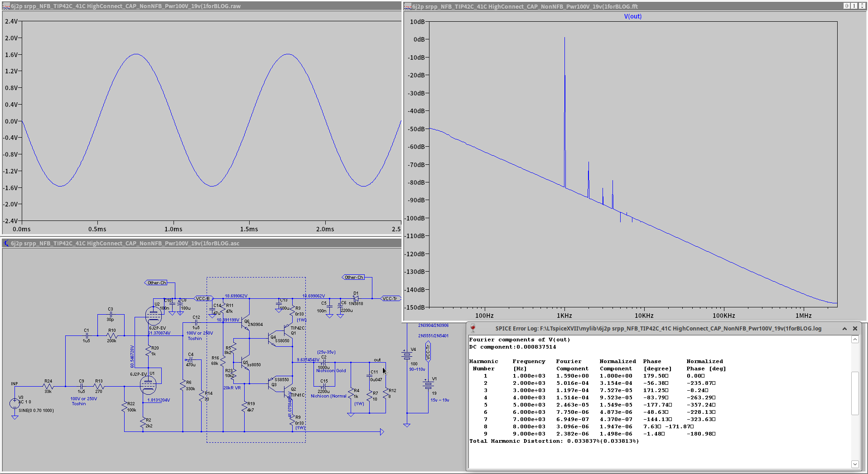868x474 pixels.
Task: Click the schematic icon in .asc title bar
Action: pos(6,243)
